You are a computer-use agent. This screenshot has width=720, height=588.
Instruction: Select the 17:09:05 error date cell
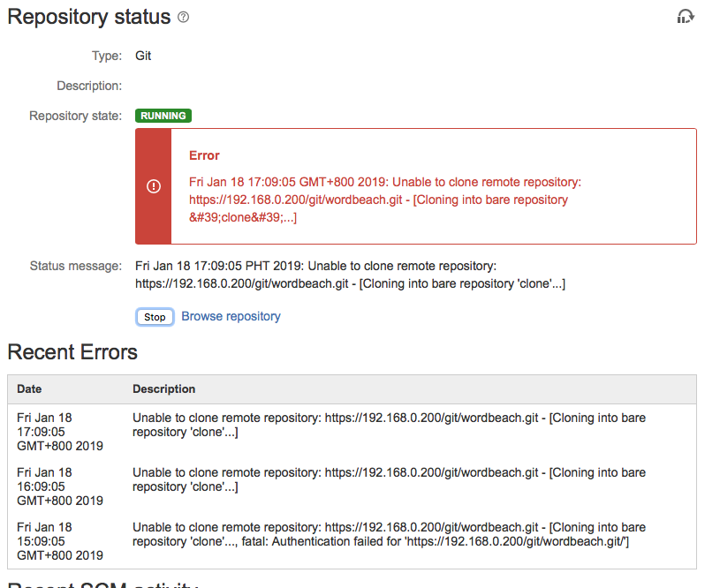[x=60, y=432]
